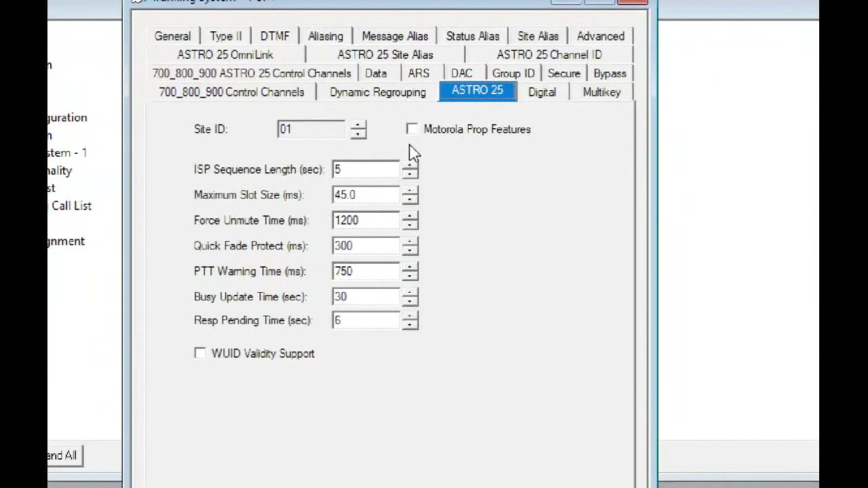Open the ASTRO 25 Site Alias tab
Screen dimensions: 868x488
385,54
